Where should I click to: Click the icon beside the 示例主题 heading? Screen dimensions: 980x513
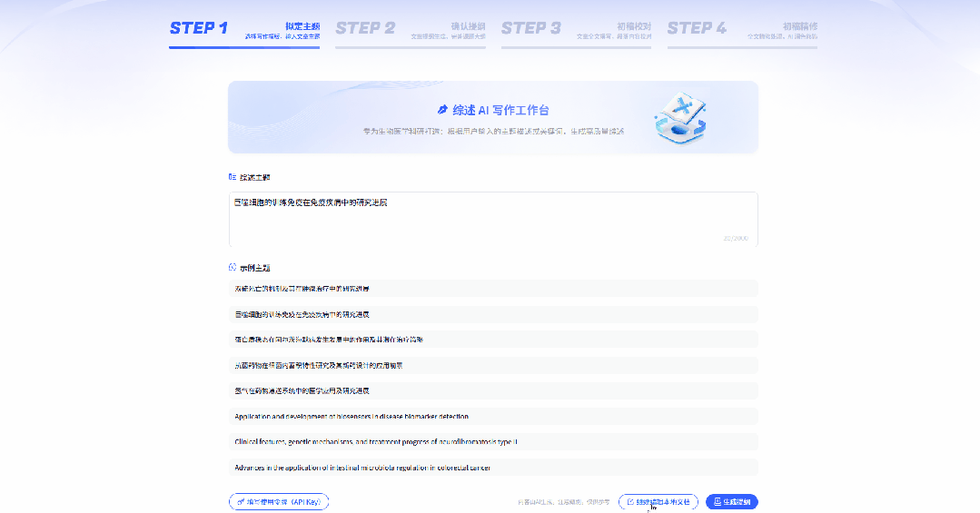(233, 268)
